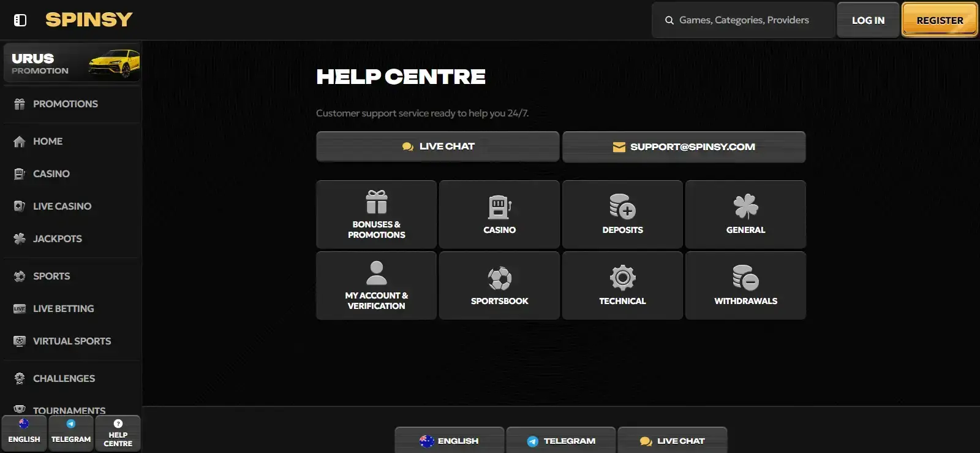Open Promotions from the sidebar

72,104
